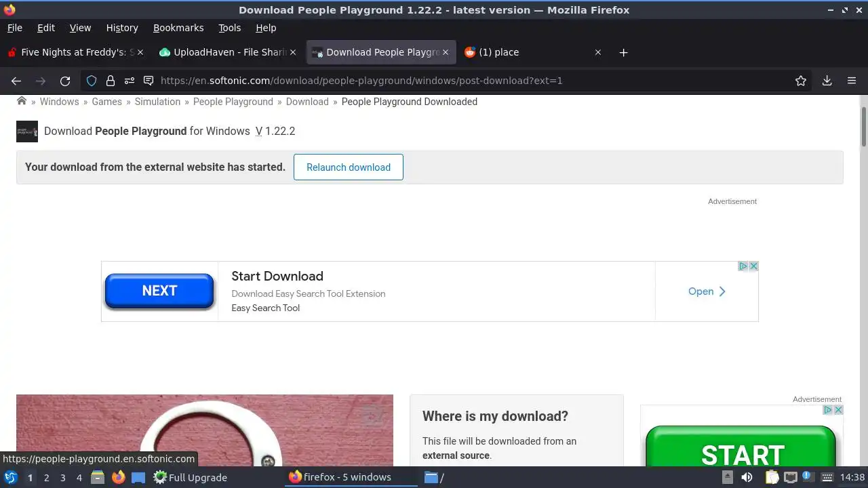868x488 pixels.
Task: Open the History menu
Action: click(122, 28)
